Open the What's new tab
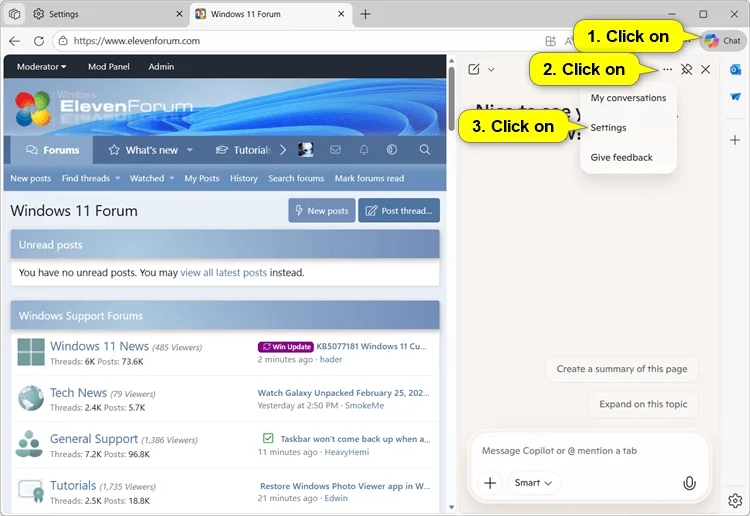 [x=143, y=150]
